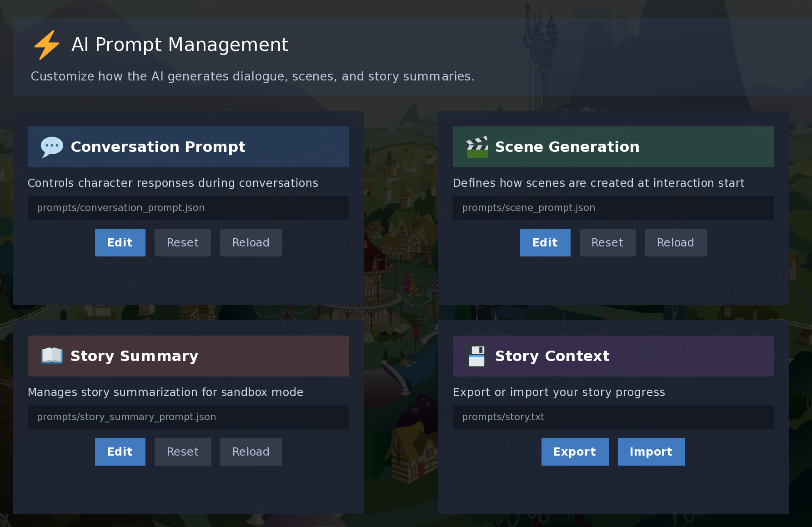Reload the Conversation Prompt file
This screenshot has width=812, height=527.
[251, 242]
